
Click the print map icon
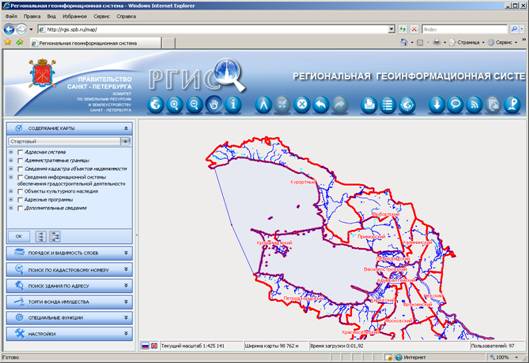pyautogui.click(x=368, y=104)
